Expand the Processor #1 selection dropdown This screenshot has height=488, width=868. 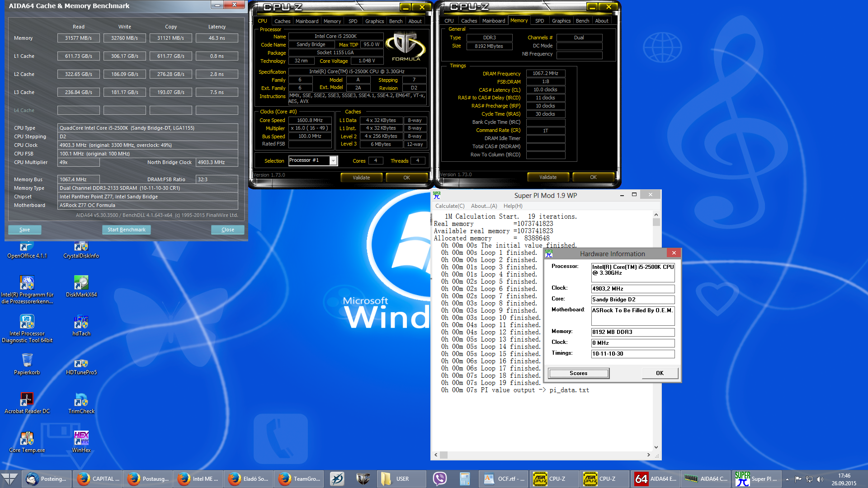(x=333, y=161)
